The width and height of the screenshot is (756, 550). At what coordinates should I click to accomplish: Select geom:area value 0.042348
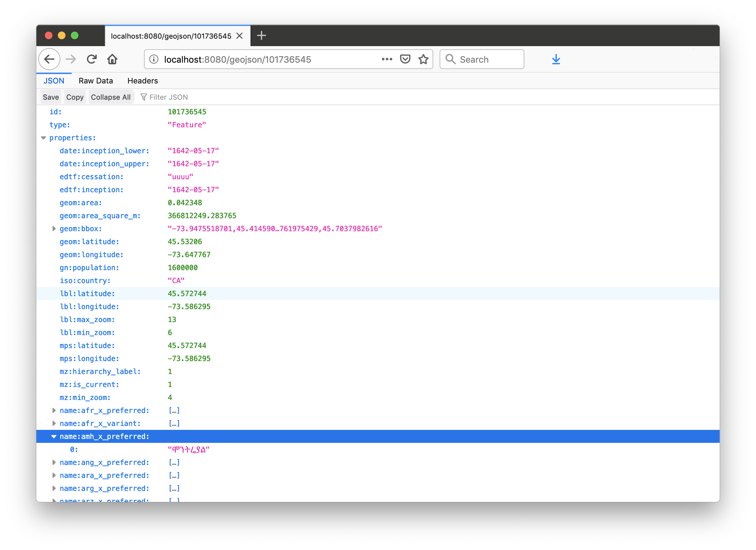(185, 203)
